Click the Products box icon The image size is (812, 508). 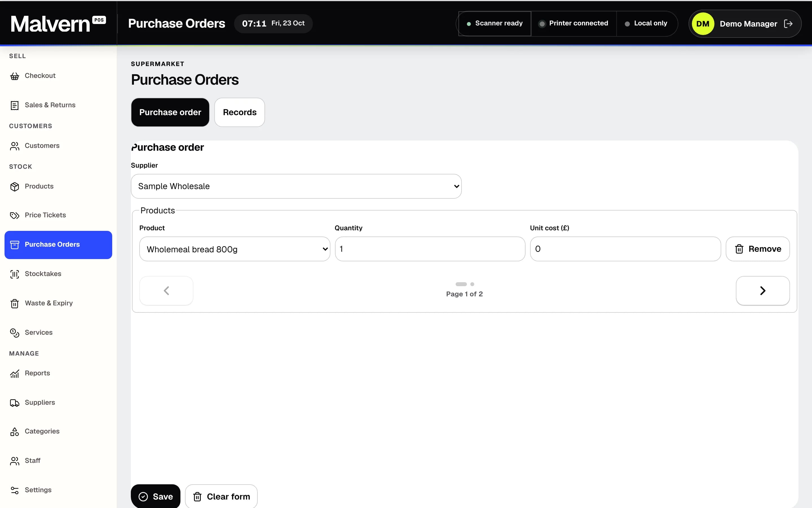tap(14, 187)
